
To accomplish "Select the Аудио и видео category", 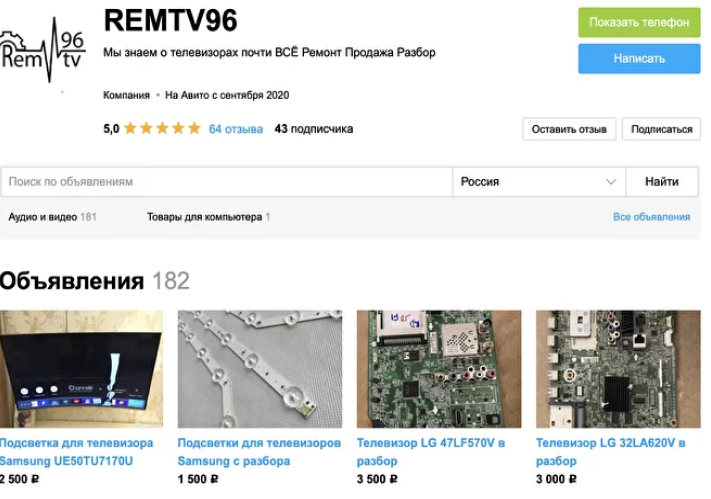I will pos(52,217).
